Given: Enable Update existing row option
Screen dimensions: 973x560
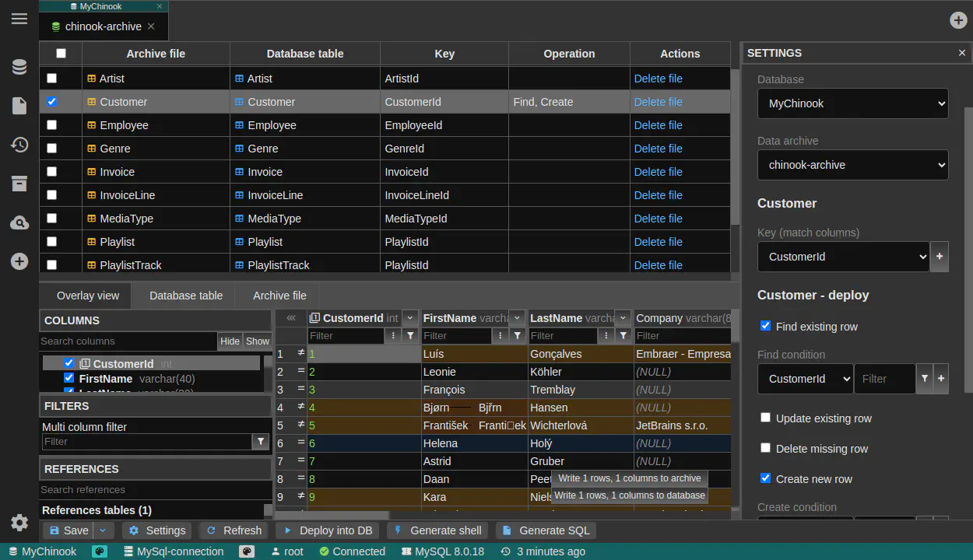Looking at the screenshot, I should pos(765,418).
